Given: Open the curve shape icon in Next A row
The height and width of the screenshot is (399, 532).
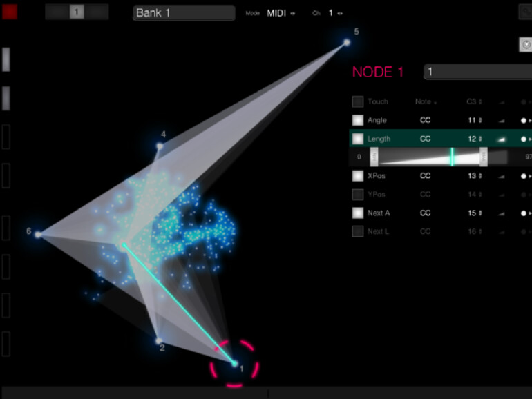Looking at the screenshot, I should 501,213.
